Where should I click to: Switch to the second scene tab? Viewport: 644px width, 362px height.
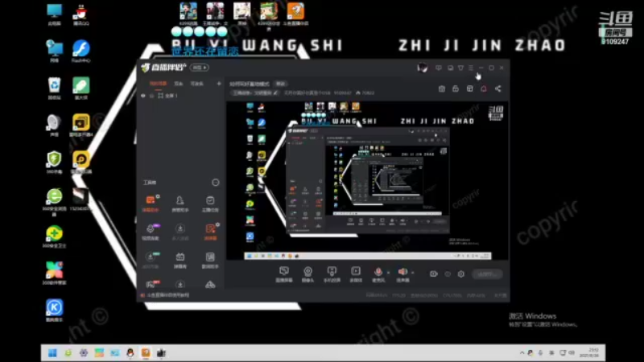(x=178, y=84)
